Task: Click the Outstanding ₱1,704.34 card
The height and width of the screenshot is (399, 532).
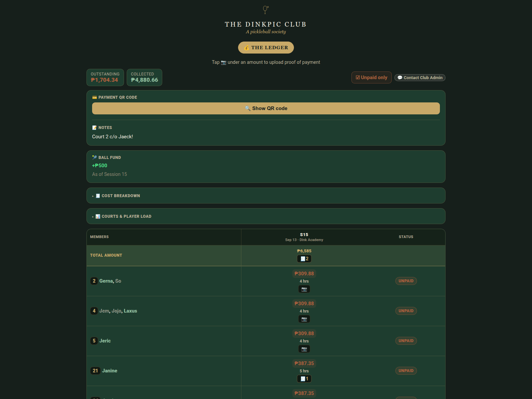Action: point(105,77)
